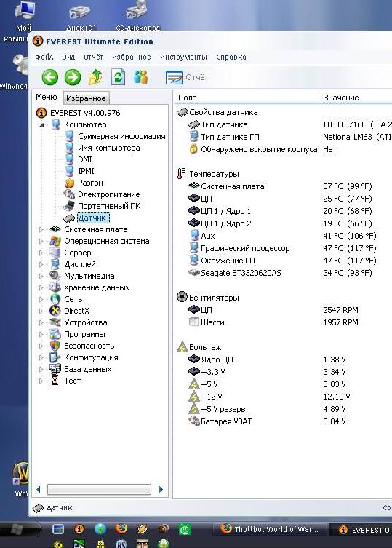392x548 pixels.
Task: Click the 12.10 V voltage value
Action: [337, 397]
